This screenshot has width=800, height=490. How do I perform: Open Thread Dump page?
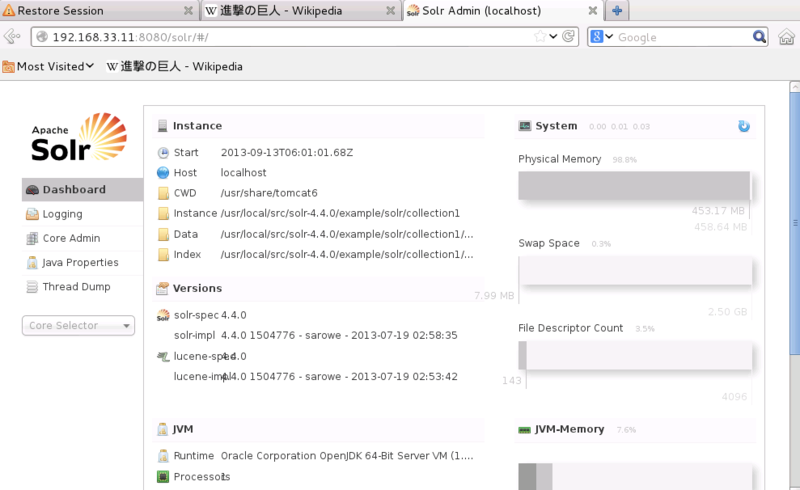click(76, 287)
